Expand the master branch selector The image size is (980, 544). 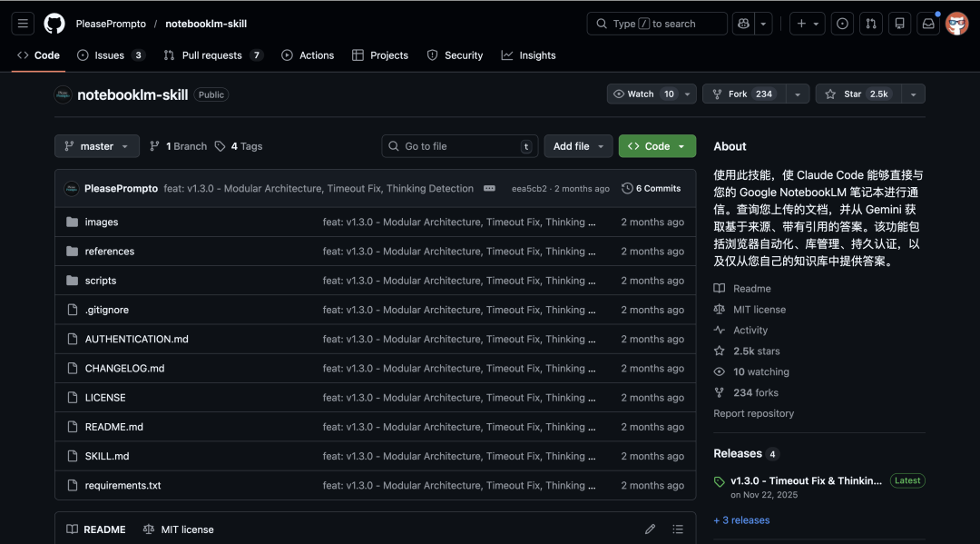(96, 145)
